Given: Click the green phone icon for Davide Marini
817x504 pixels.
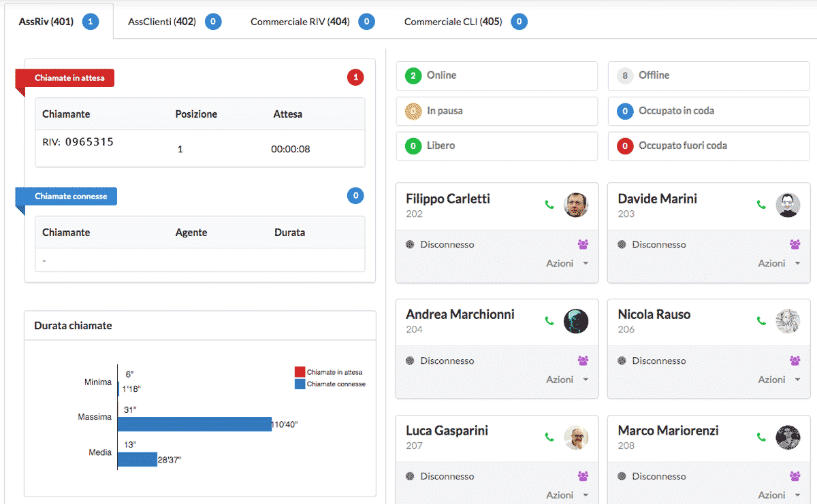Looking at the screenshot, I should click(761, 205).
